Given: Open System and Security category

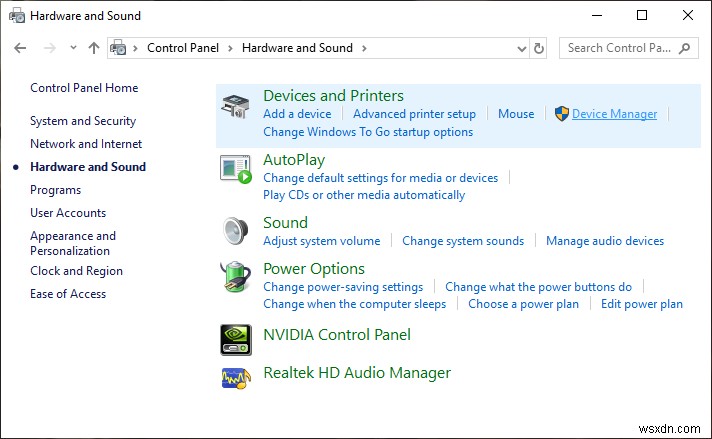Looking at the screenshot, I should [83, 121].
